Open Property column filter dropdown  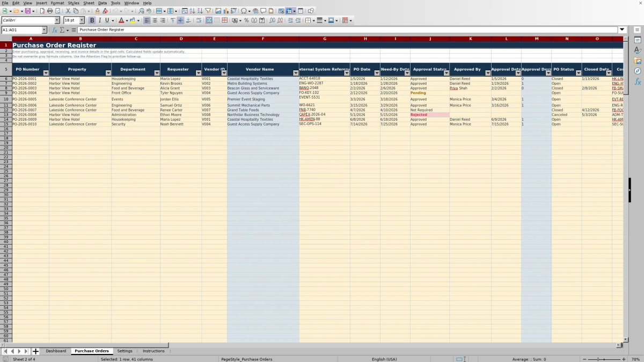click(108, 73)
